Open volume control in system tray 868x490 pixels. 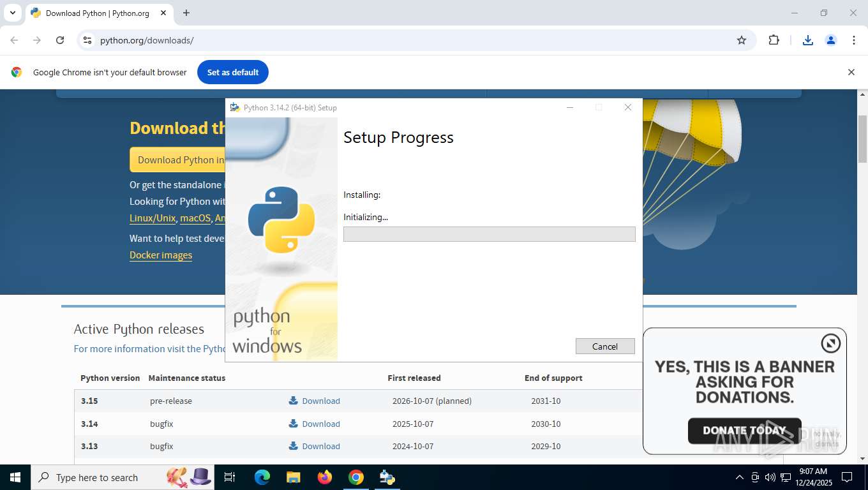click(770, 477)
